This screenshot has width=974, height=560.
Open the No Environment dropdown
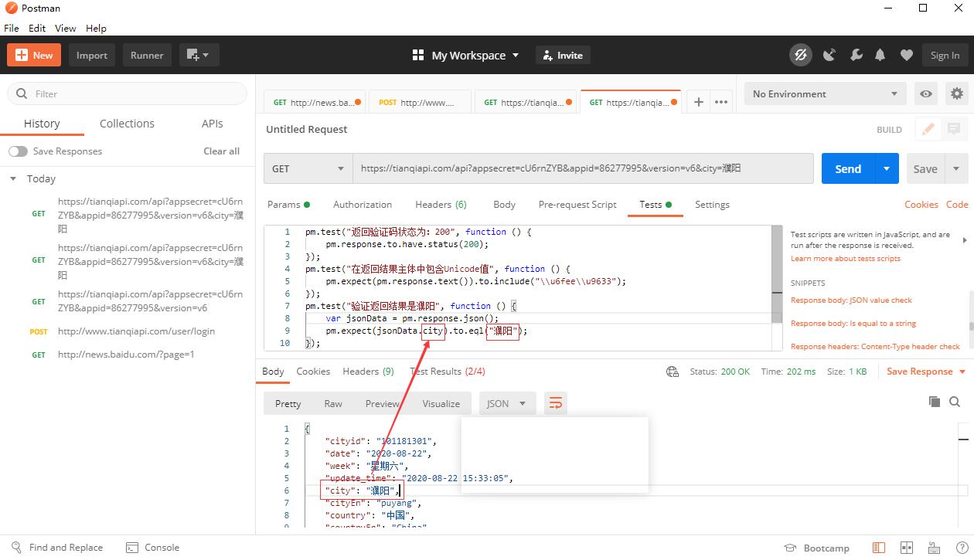click(x=824, y=93)
